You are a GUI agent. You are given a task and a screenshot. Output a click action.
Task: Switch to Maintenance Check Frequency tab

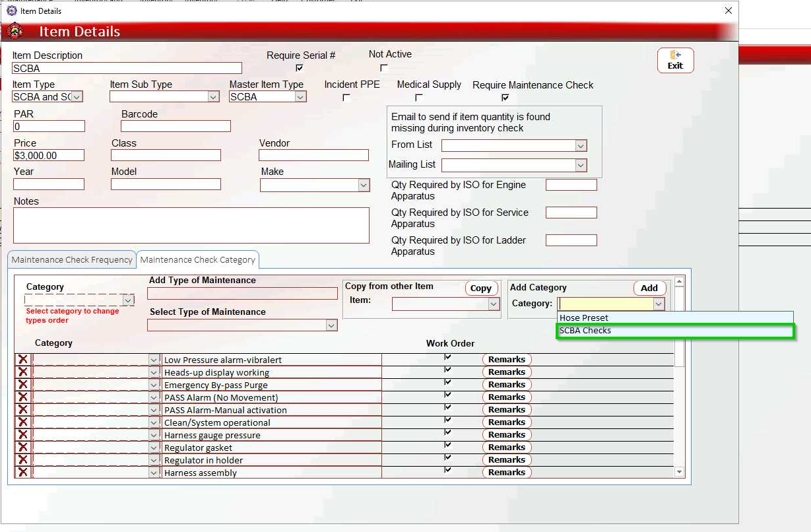click(x=72, y=260)
